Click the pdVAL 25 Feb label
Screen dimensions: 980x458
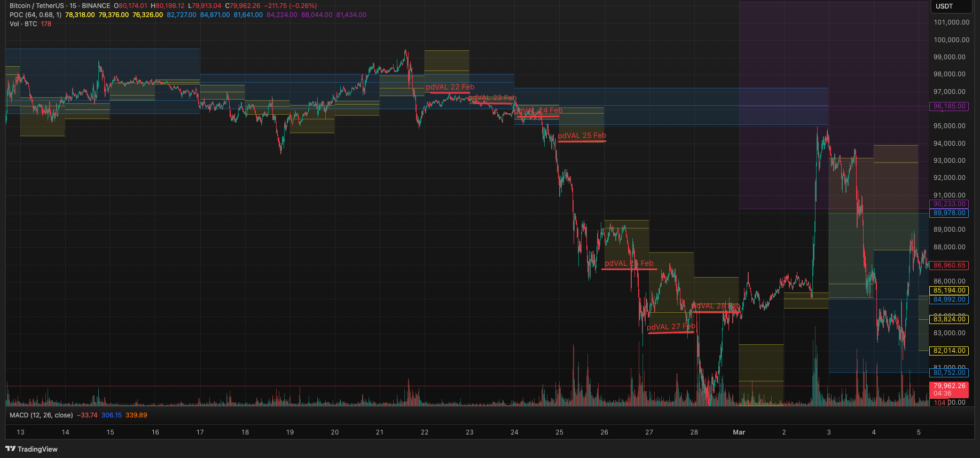(582, 136)
